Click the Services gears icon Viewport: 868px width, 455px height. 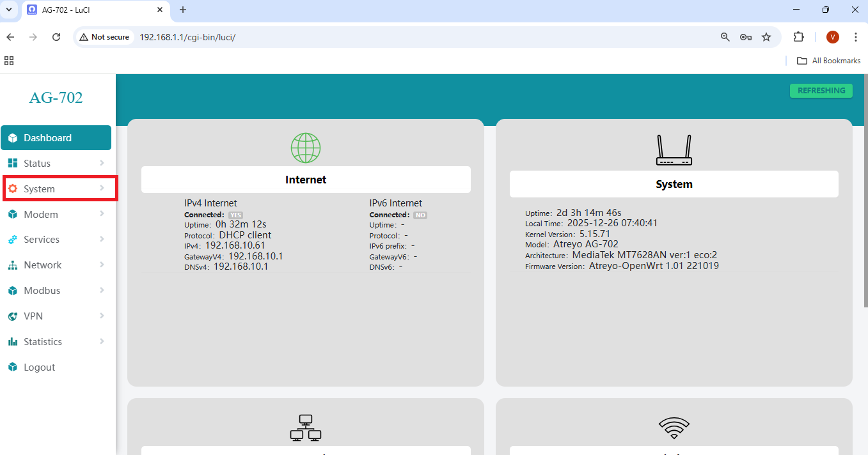[x=12, y=240]
